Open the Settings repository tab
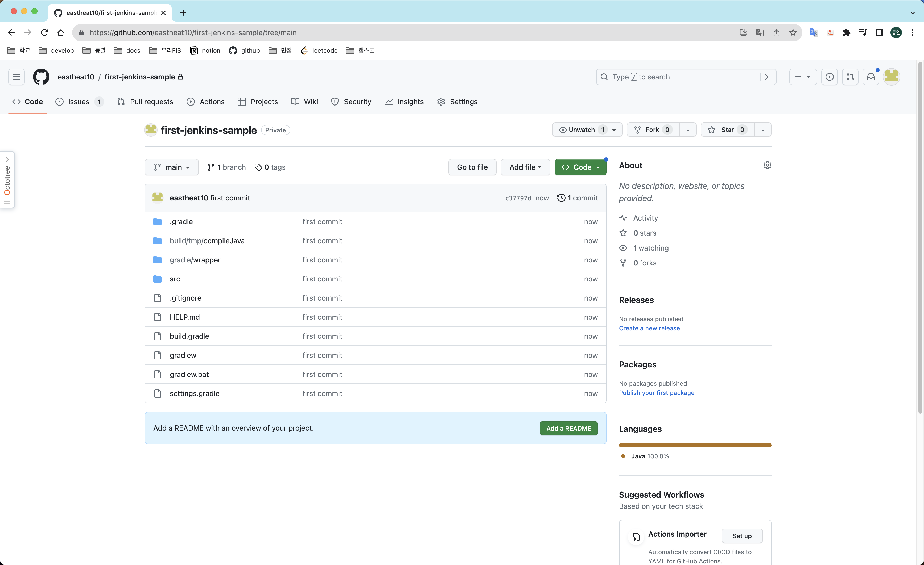This screenshot has width=924, height=565. point(457,102)
